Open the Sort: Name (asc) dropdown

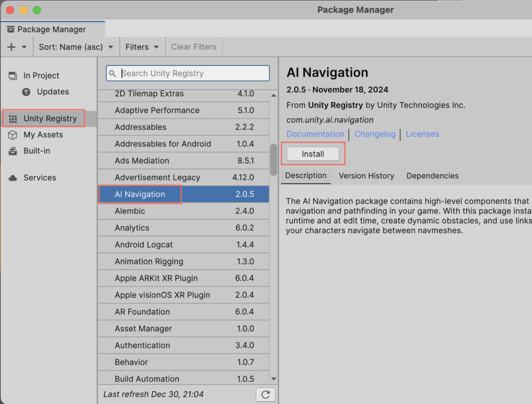(76, 46)
